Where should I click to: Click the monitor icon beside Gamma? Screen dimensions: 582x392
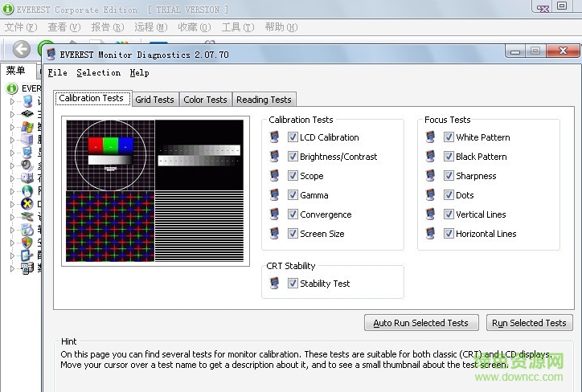276,195
